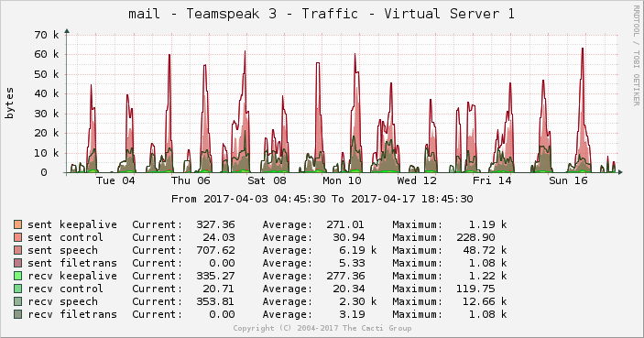This screenshot has width=644, height=338.
Task: Click sent control average value 30.94
Action: tap(349, 237)
